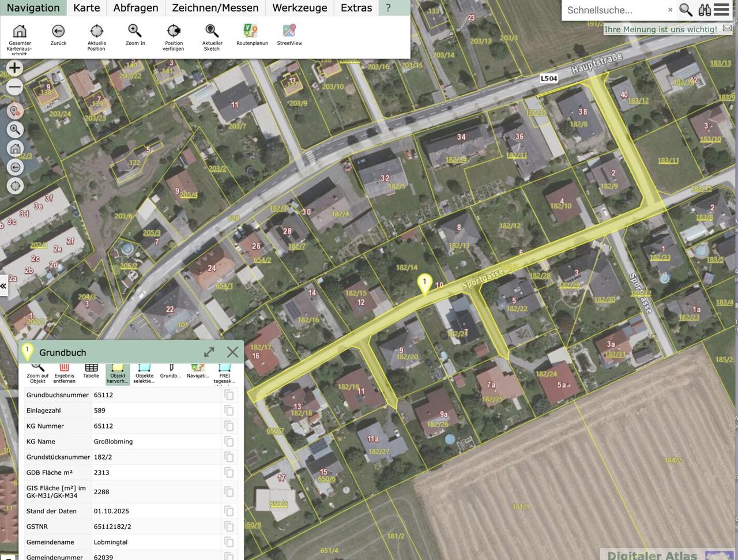Expand the Grundbuch panel with the arrows icon
The image size is (738, 560).
click(x=209, y=352)
